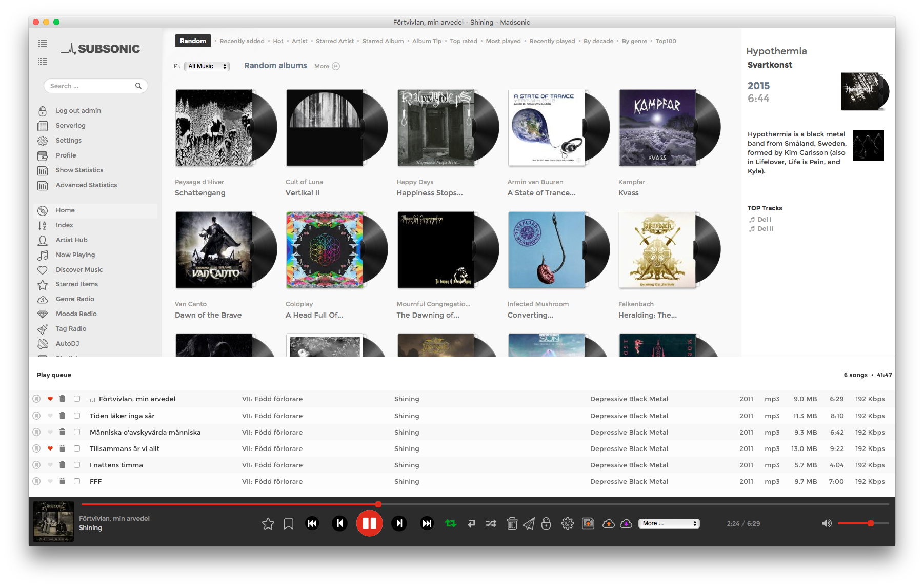Click Log out admin
The width and height of the screenshot is (924, 587).
[x=78, y=110]
